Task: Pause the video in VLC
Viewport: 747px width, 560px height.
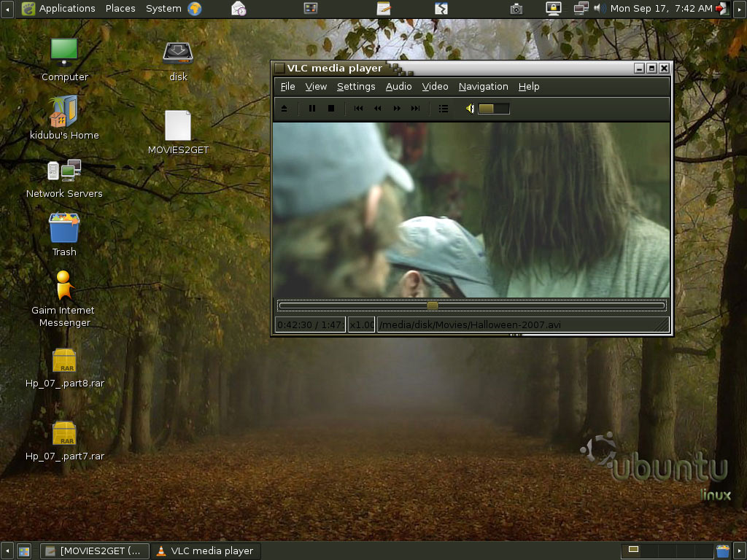Action: point(312,109)
